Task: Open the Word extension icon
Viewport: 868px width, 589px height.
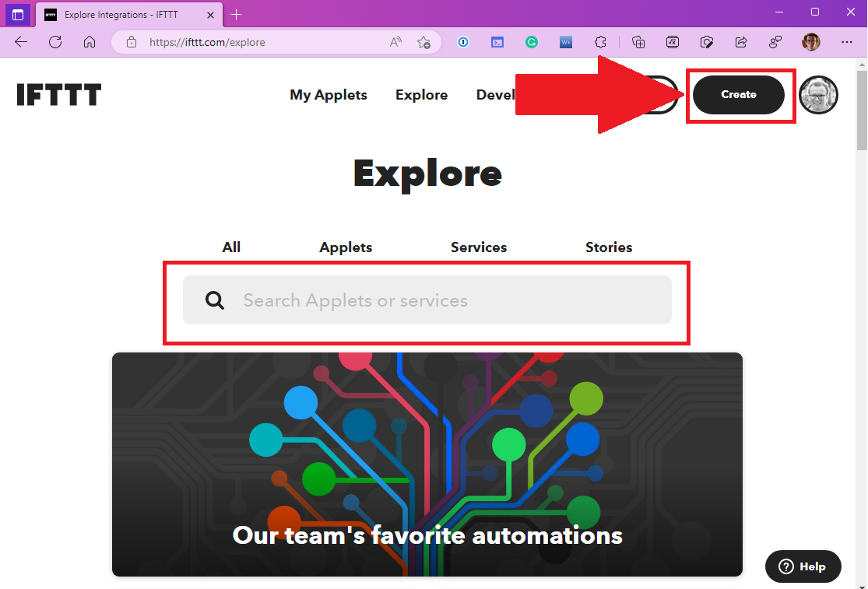Action: 566,42
